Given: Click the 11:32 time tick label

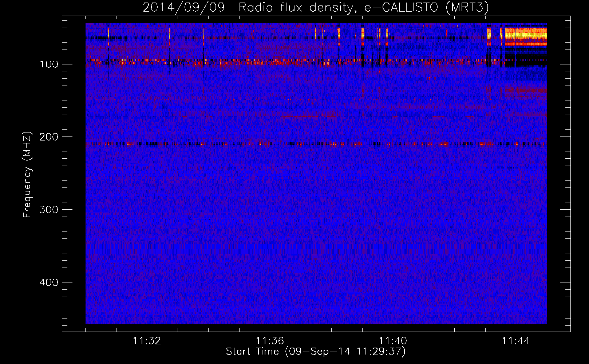Looking at the screenshot, I should 147,341.
